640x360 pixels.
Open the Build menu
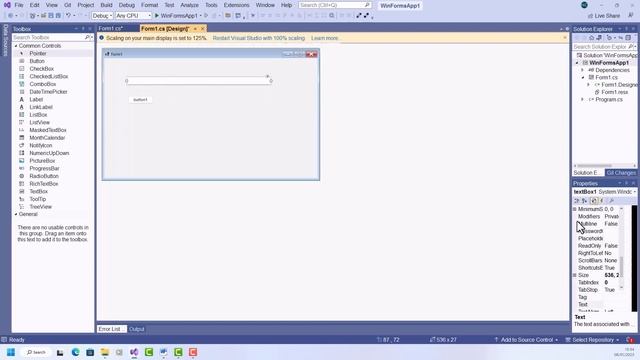[x=106, y=5]
